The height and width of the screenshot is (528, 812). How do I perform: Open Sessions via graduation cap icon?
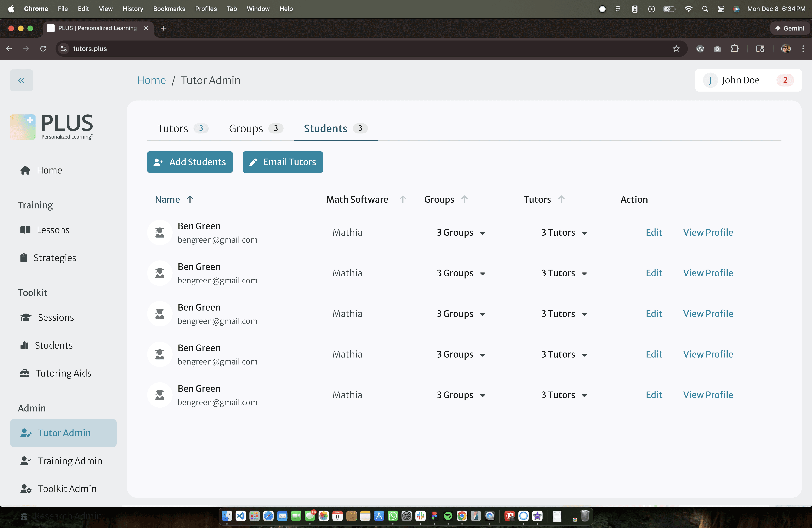[26, 317]
